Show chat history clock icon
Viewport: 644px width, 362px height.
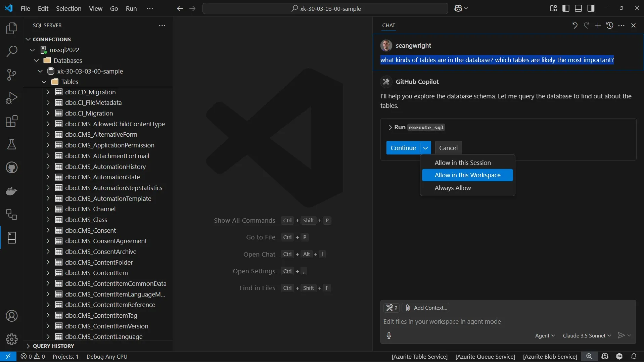click(610, 26)
